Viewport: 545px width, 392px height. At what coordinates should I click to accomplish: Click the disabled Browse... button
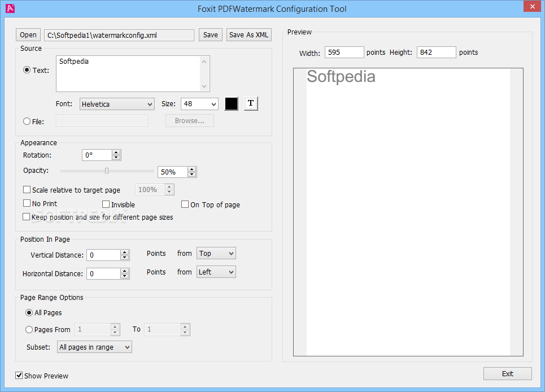(190, 120)
